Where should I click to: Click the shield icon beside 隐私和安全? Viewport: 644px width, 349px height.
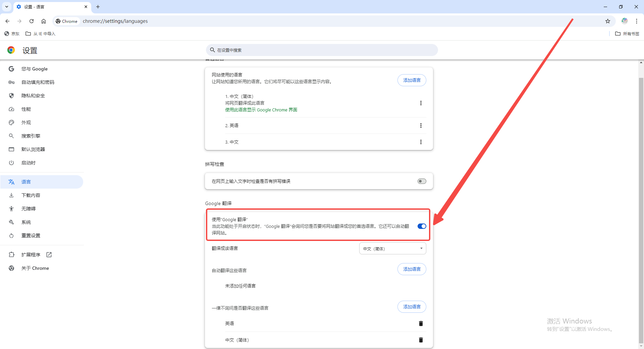click(11, 96)
